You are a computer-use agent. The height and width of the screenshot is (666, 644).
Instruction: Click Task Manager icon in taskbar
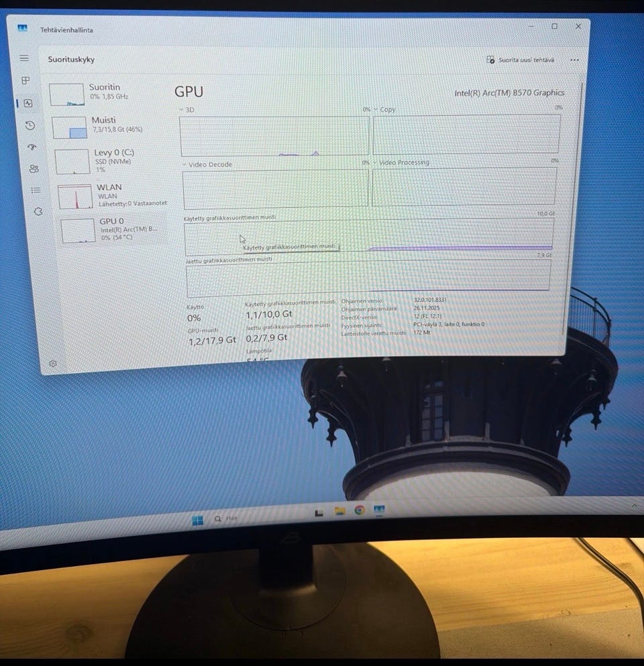[x=379, y=509]
